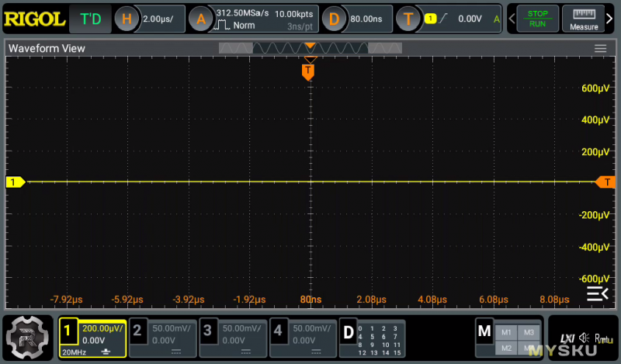Viewport: 621px width, 364px height.
Task: Toggle channel 1 on or off
Action: pyautogui.click(x=68, y=333)
